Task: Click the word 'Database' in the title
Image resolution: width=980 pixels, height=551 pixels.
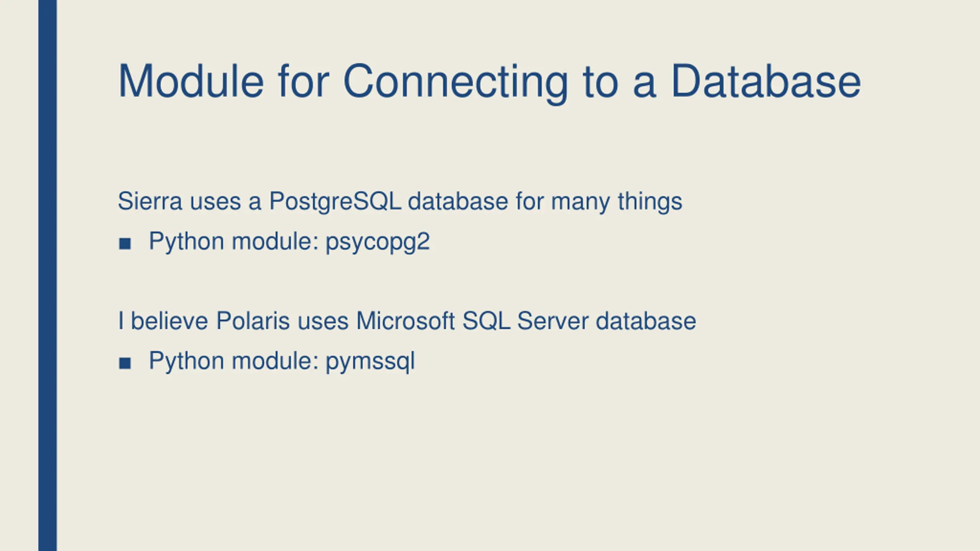Action: pyautogui.click(x=766, y=81)
